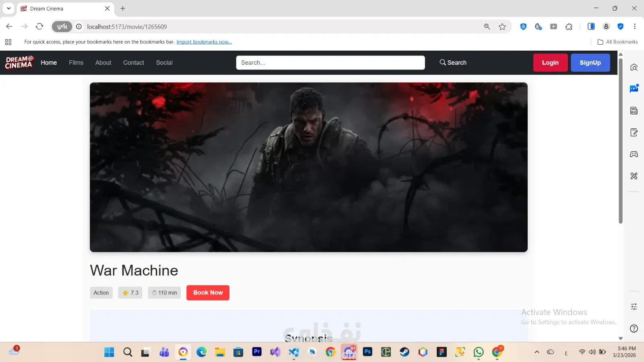This screenshot has height=362, width=644.
Task: Click the War Machine banner image
Action: (309, 167)
